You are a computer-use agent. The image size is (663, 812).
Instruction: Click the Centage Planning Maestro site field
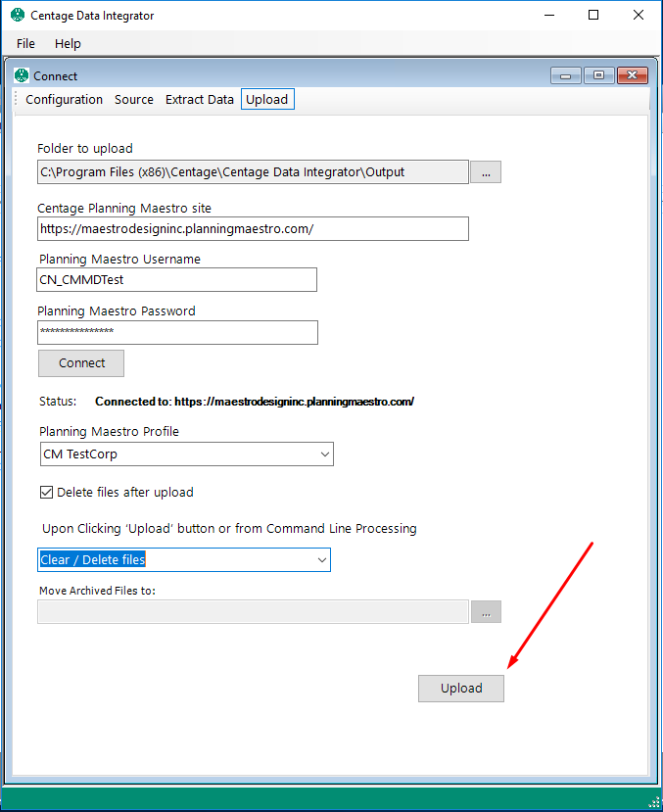[x=253, y=229]
